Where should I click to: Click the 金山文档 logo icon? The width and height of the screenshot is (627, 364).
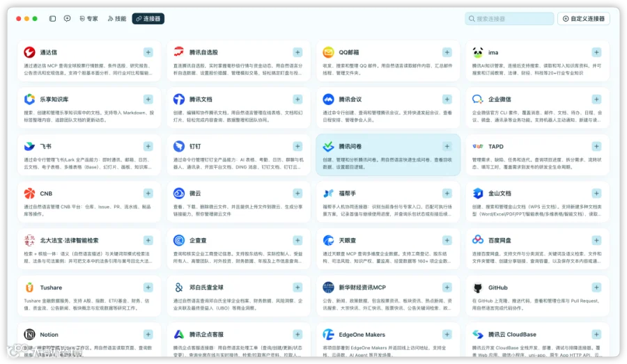pos(477,193)
